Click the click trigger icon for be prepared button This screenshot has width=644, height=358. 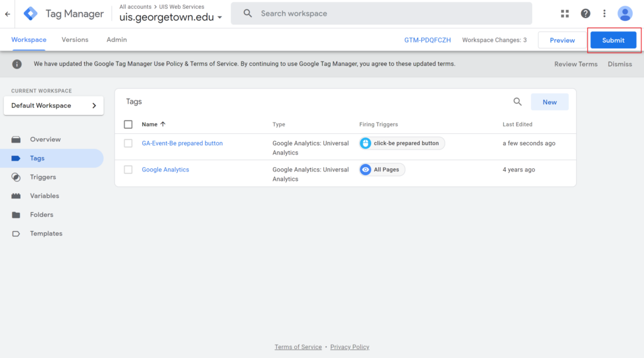[365, 143]
